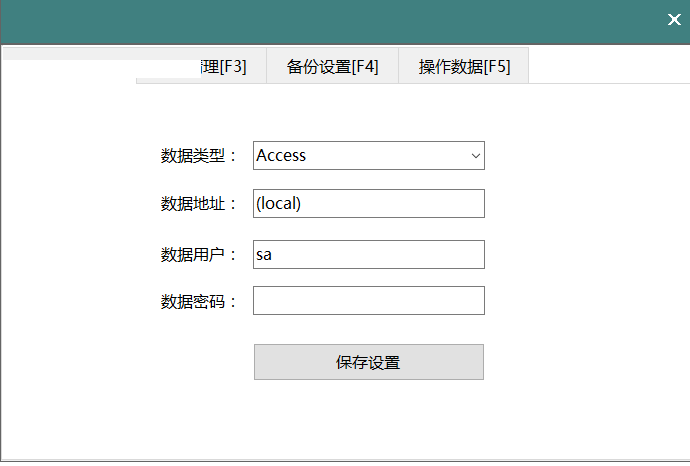Click the teal title bar

330,20
